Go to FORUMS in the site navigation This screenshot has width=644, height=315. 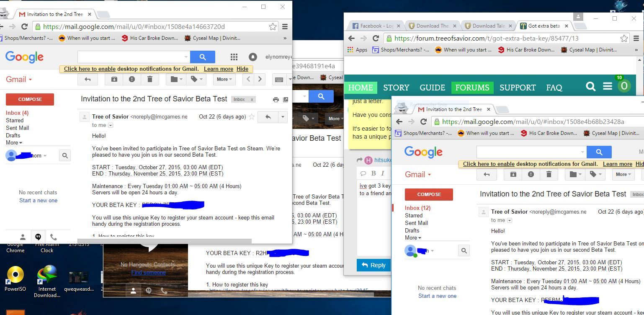[472, 88]
